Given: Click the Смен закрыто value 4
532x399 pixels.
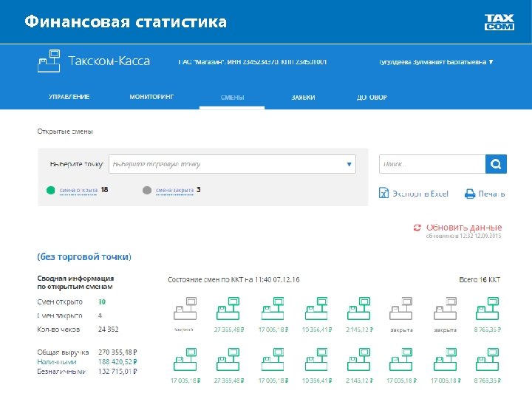Looking at the screenshot, I should click(x=100, y=316).
